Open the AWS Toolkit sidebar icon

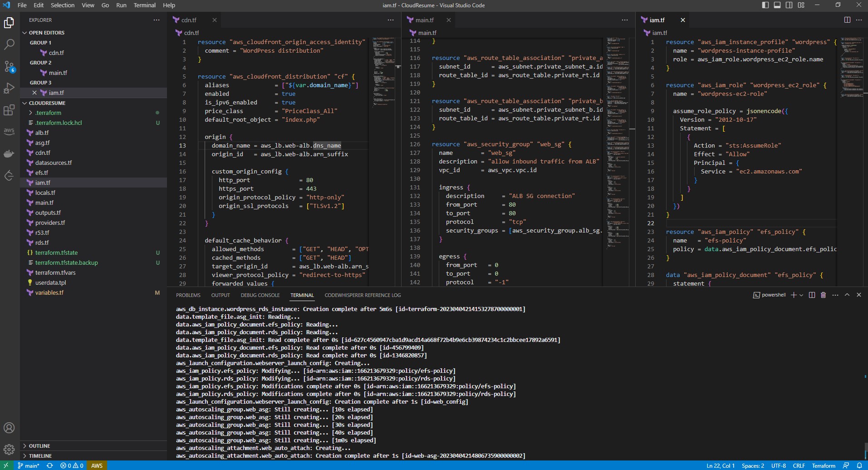pos(9,131)
